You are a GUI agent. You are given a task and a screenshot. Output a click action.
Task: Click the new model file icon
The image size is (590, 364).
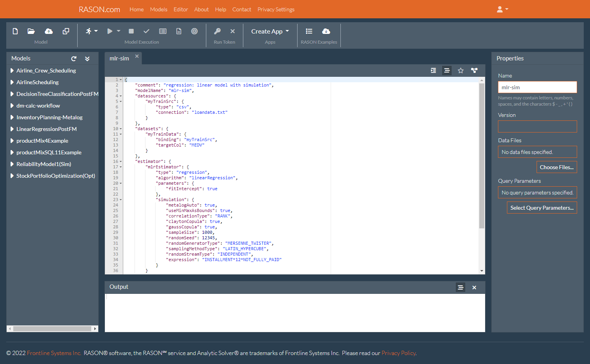(x=15, y=31)
